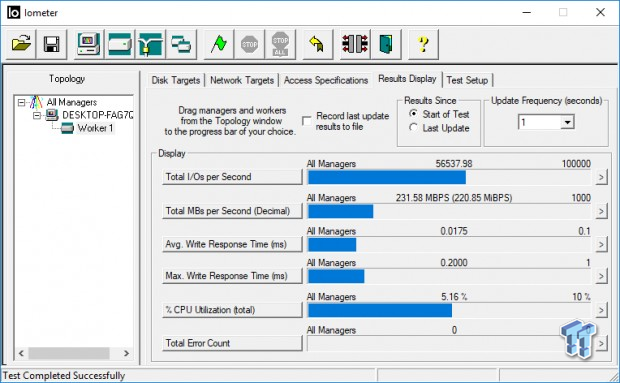Image resolution: width=620 pixels, height=383 pixels.
Task: Click the 231.58 MBPS throughput value
Action: tap(454, 198)
